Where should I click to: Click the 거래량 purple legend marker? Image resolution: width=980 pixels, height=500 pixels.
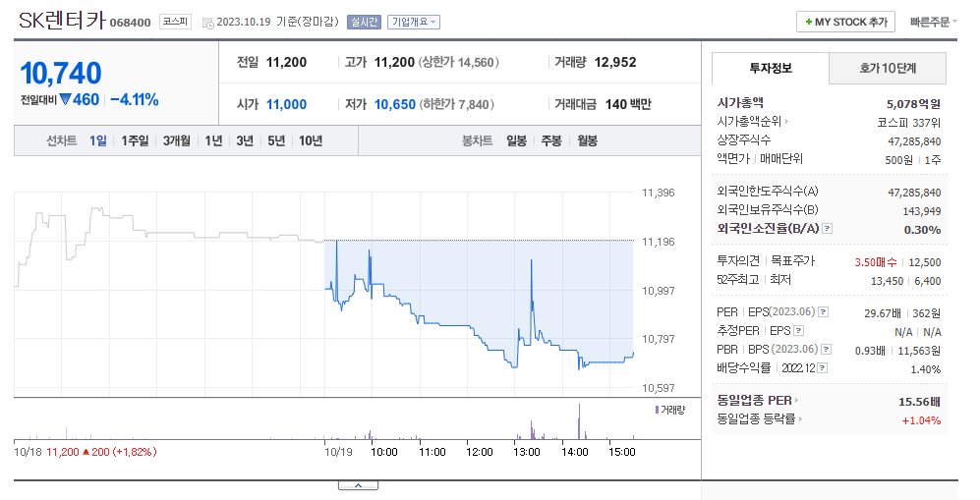pos(657,410)
